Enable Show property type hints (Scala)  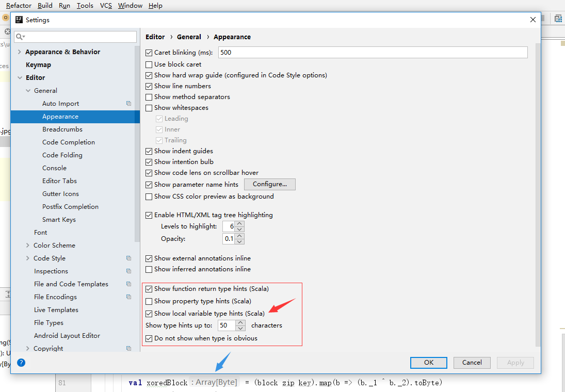[x=149, y=301]
